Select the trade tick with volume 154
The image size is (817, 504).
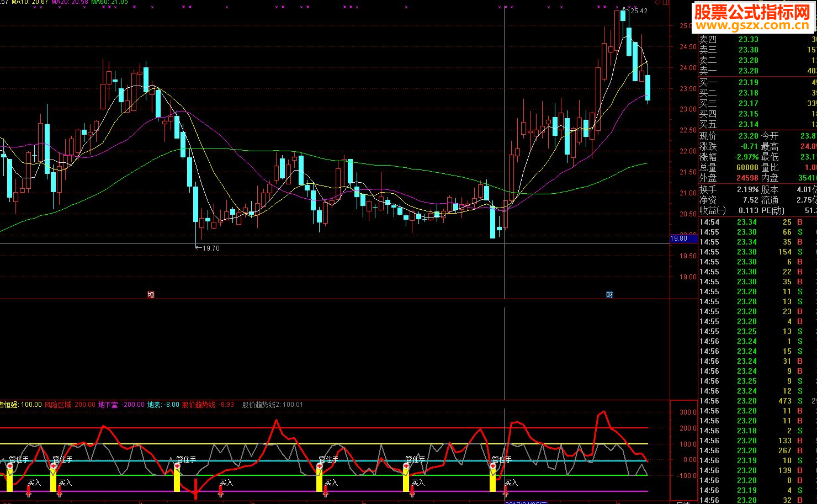coord(757,252)
